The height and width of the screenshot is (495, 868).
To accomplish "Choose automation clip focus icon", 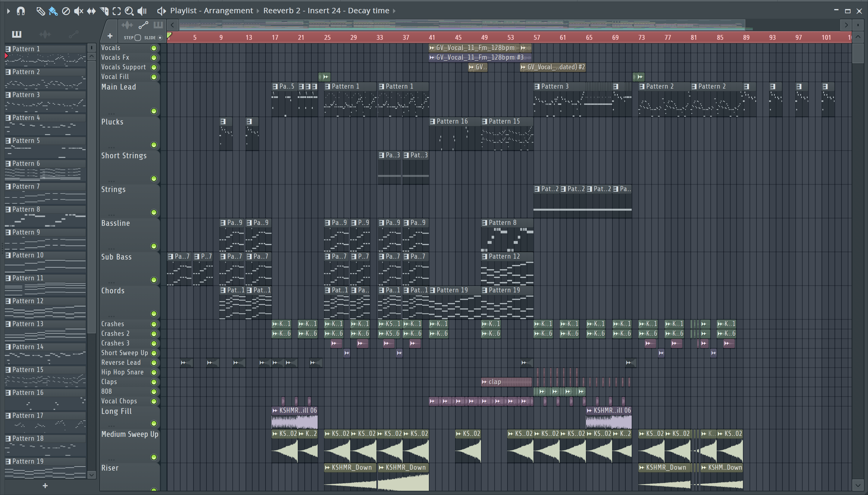I will tap(143, 25).
